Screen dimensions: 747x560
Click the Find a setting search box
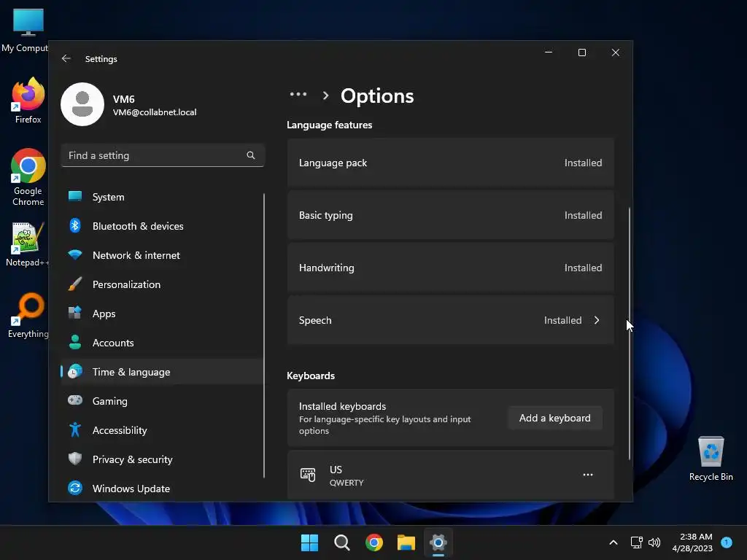163,155
